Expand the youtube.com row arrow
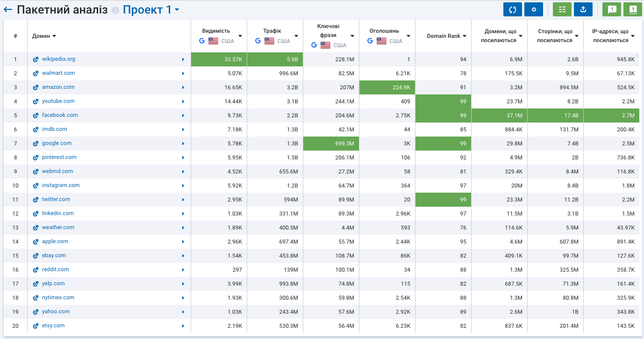The image size is (644, 339). 183,101
